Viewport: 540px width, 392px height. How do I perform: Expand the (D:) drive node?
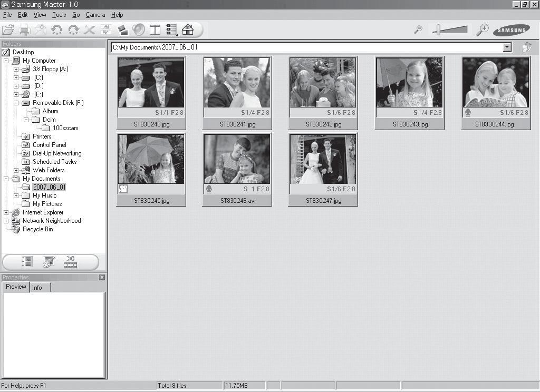tap(16, 86)
